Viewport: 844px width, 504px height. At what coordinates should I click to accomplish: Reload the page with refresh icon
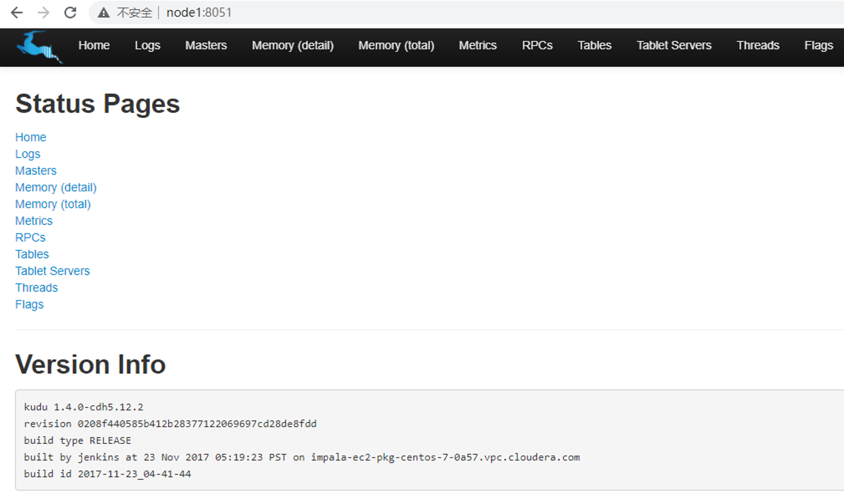coord(70,13)
